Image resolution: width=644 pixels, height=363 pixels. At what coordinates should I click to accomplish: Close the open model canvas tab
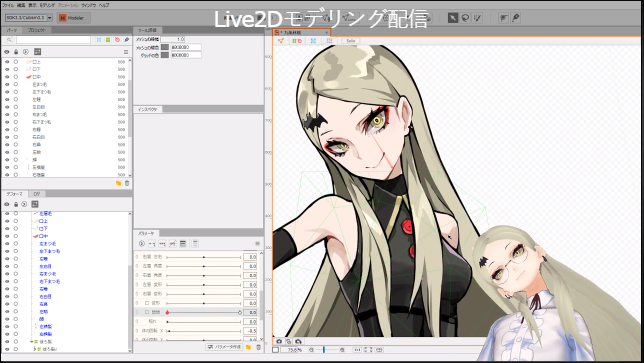pyautogui.click(x=327, y=32)
